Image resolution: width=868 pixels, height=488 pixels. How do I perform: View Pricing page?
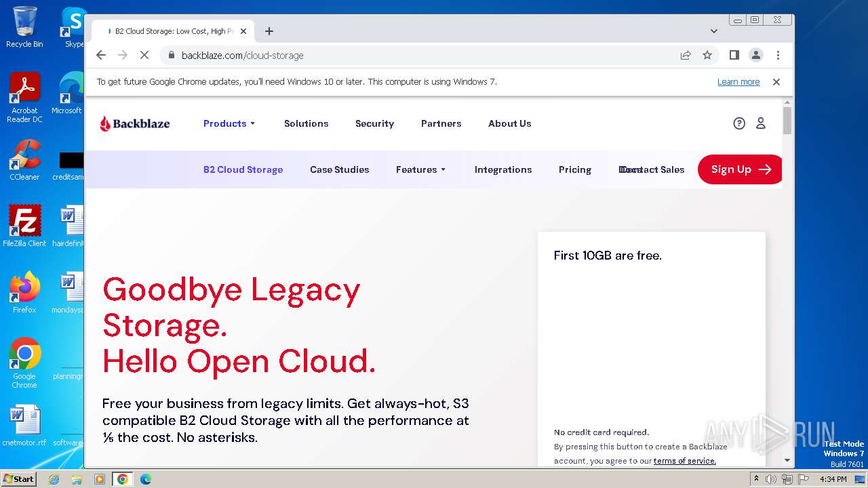[x=575, y=169]
